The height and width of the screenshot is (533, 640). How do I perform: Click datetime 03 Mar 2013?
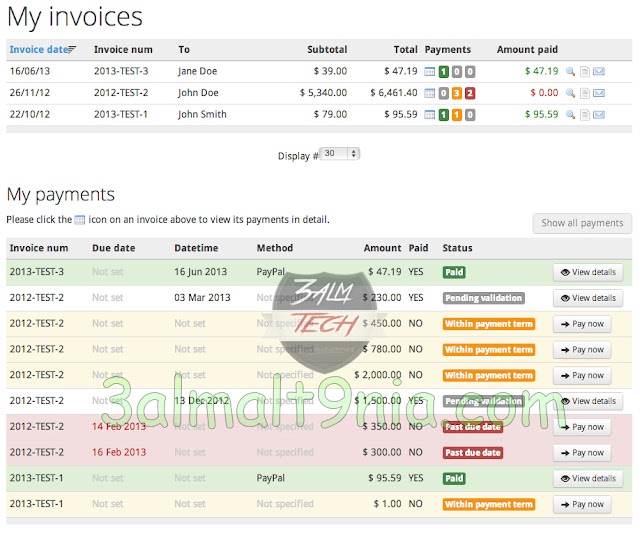pyautogui.click(x=202, y=298)
